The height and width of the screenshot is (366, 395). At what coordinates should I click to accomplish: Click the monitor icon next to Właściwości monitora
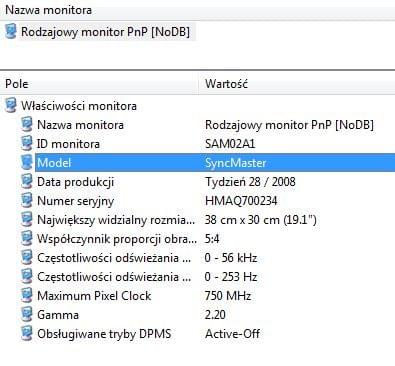coord(11,106)
